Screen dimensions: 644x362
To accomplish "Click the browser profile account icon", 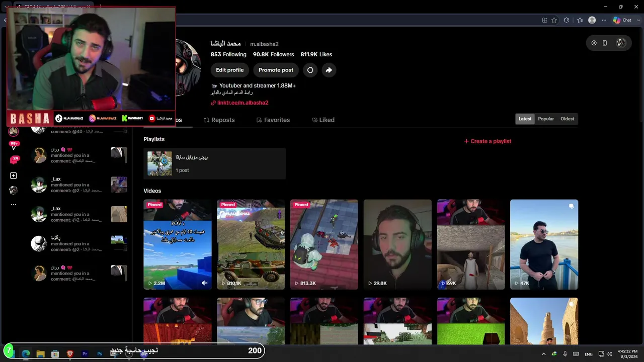I will point(592,20).
